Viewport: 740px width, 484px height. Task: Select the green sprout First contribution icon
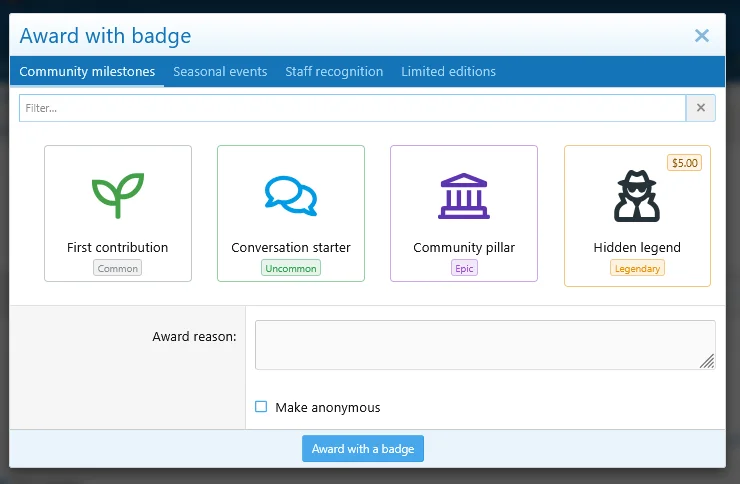click(x=118, y=195)
